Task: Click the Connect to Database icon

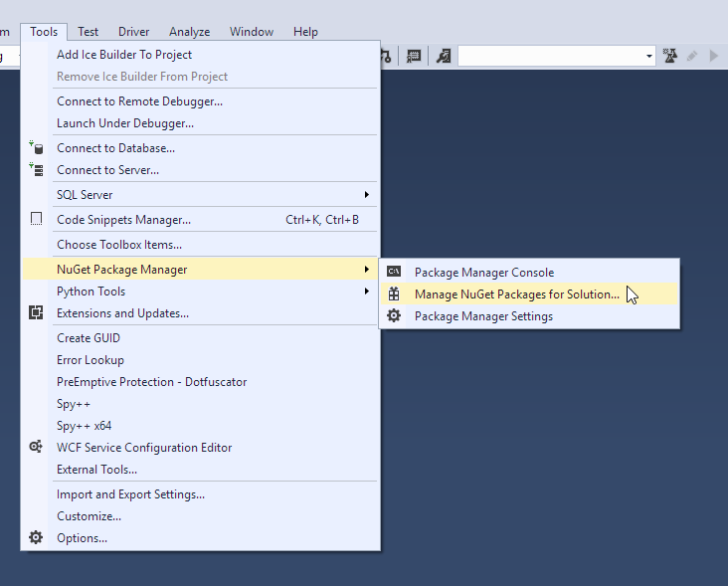Action: coord(37,148)
